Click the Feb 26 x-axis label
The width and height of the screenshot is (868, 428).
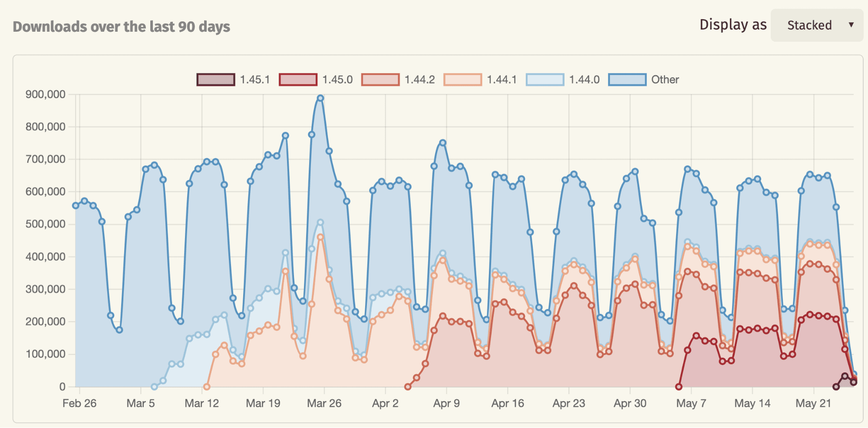pyautogui.click(x=79, y=403)
